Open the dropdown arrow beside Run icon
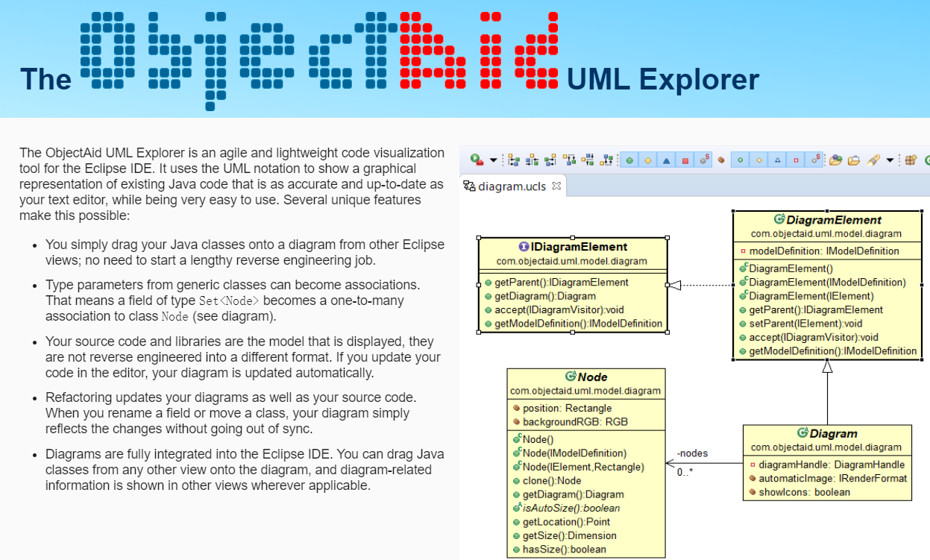The height and width of the screenshot is (560, 930). [493, 160]
